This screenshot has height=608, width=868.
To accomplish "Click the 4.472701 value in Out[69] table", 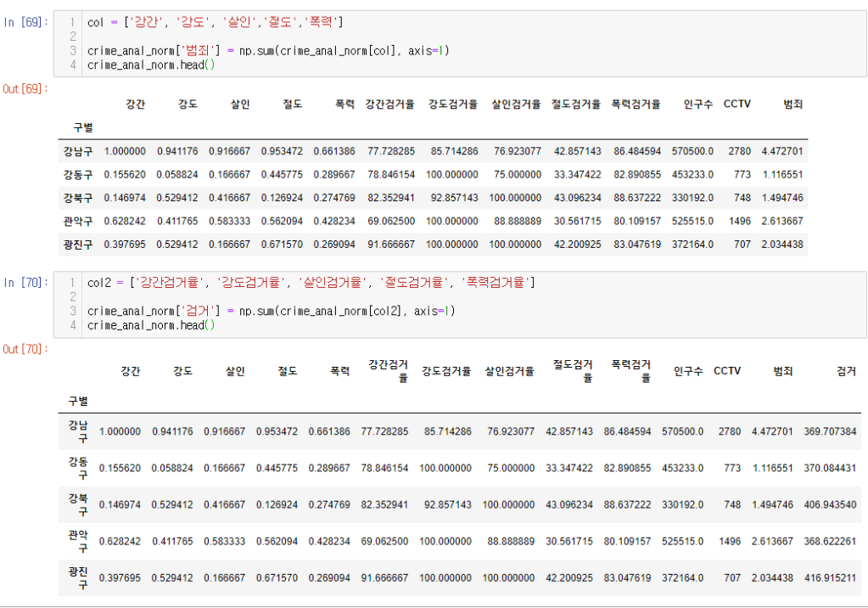I will [x=781, y=151].
